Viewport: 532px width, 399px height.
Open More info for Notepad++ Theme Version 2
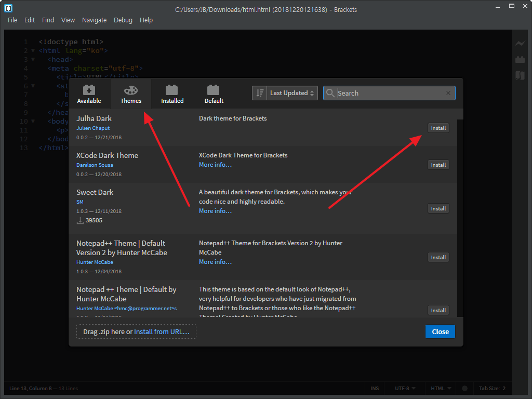(x=216, y=262)
